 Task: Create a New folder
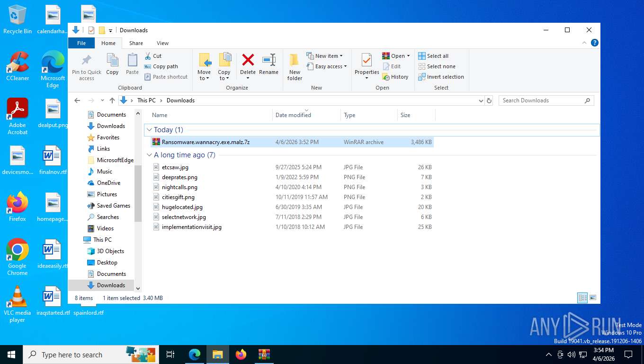click(x=295, y=66)
